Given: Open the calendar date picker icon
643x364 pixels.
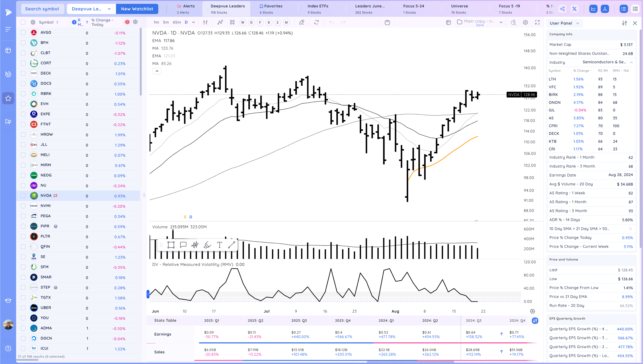Looking at the screenshot, I should click(x=387, y=22).
